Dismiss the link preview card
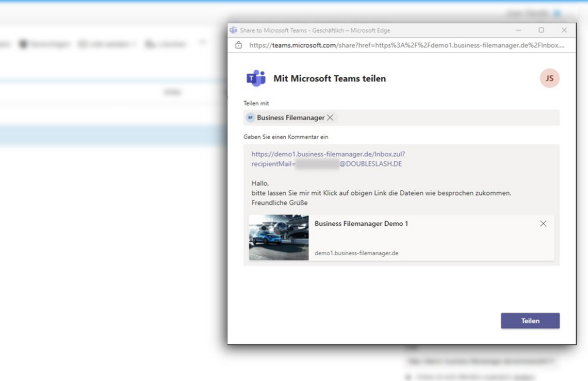The width and height of the screenshot is (588, 381). click(x=543, y=224)
